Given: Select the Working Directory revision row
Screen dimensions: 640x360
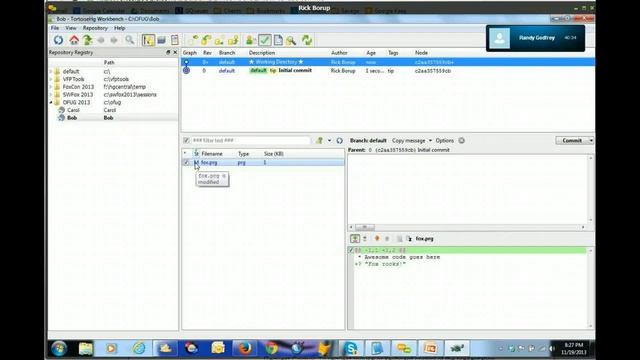Looking at the screenshot, I should [x=388, y=62].
